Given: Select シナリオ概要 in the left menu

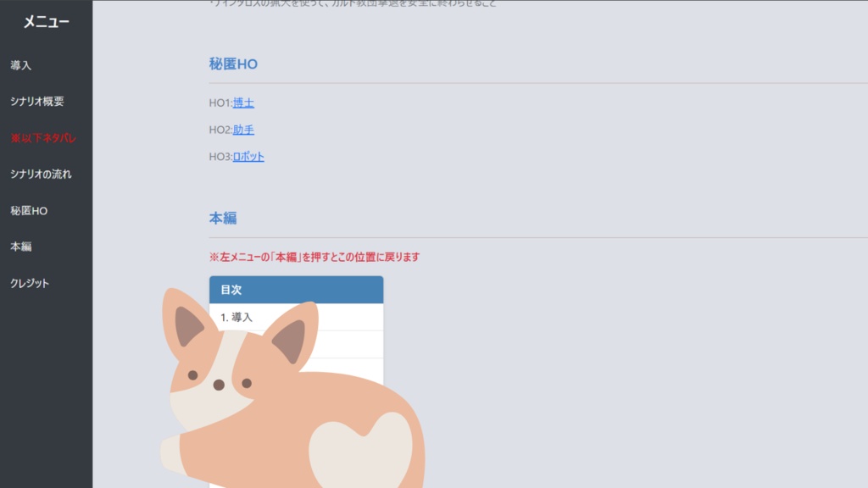Looking at the screenshot, I should 37,102.
